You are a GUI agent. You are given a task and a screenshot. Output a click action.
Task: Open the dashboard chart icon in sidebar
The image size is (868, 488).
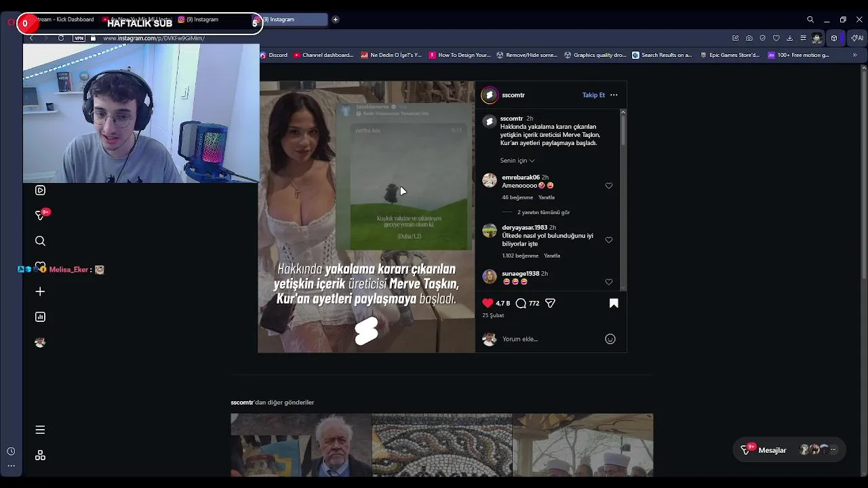tap(40, 317)
